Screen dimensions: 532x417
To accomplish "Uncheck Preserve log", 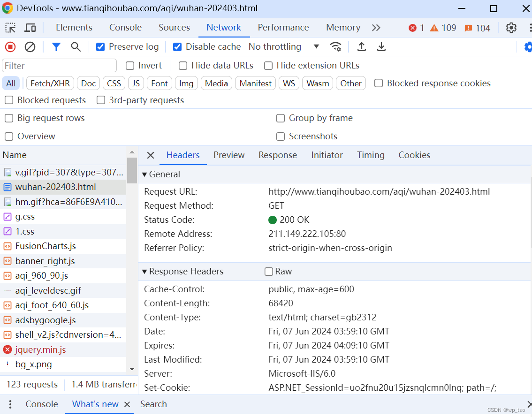I will (100, 47).
